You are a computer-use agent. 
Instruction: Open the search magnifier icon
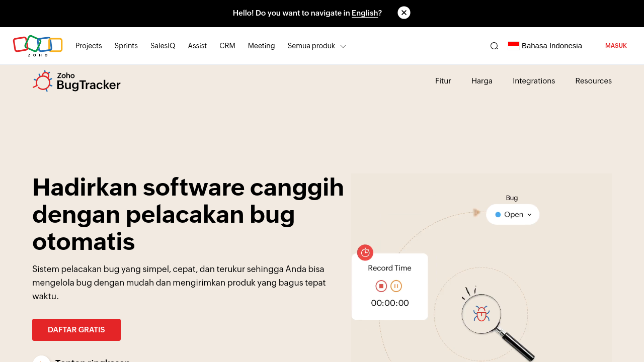(494, 46)
